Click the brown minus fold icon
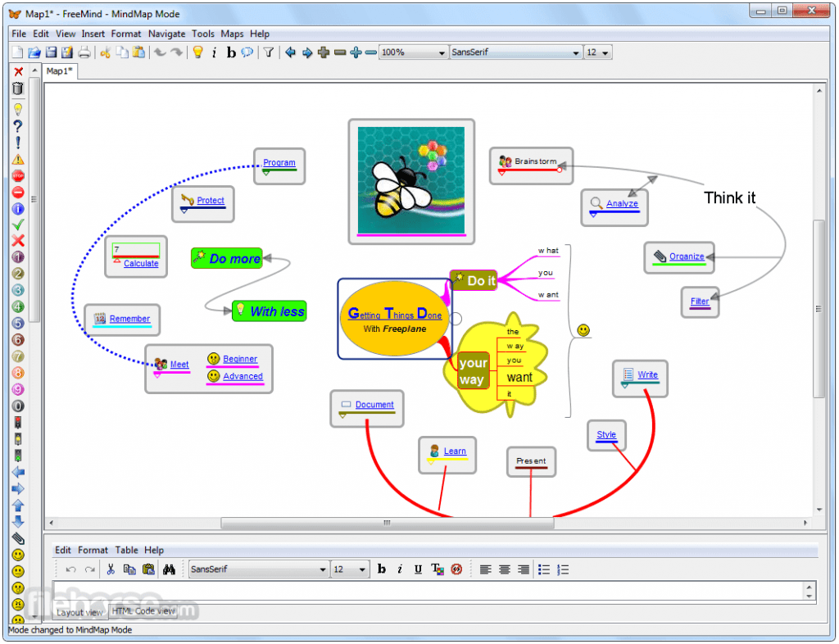This screenshot has height=644, width=839. coord(340,52)
